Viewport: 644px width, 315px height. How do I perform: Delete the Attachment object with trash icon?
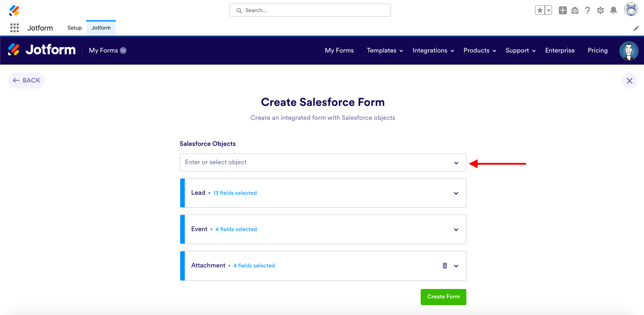pyautogui.click(x=445, y=266)
